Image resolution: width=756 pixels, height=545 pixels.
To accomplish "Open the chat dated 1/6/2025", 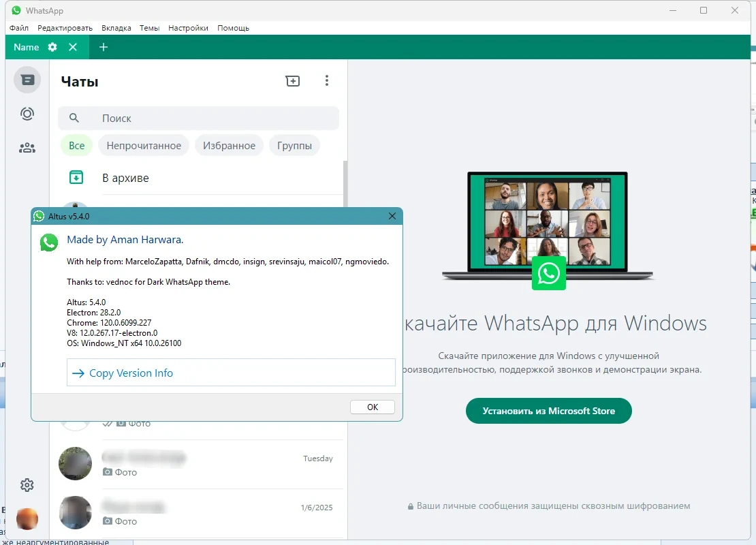I will 200,513.
